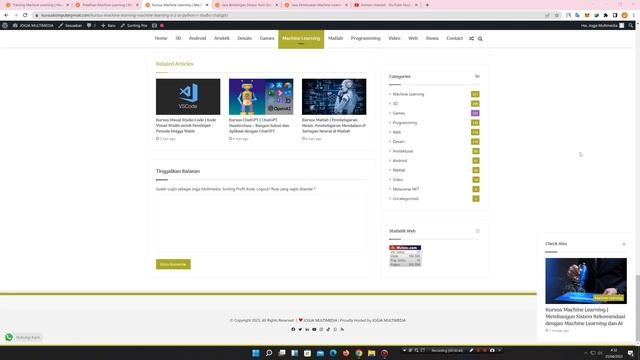Open the WhatsApp icon in the footer
Image resolution: width=640 pixels, height=360 pixels.
pyautogui.click(x=335, y=329)
